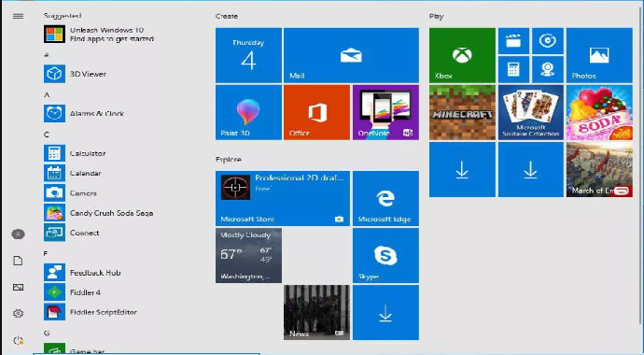Open Settings gear icon
The width and height of the screenshot is (644, 355).
tap(18, 314)
